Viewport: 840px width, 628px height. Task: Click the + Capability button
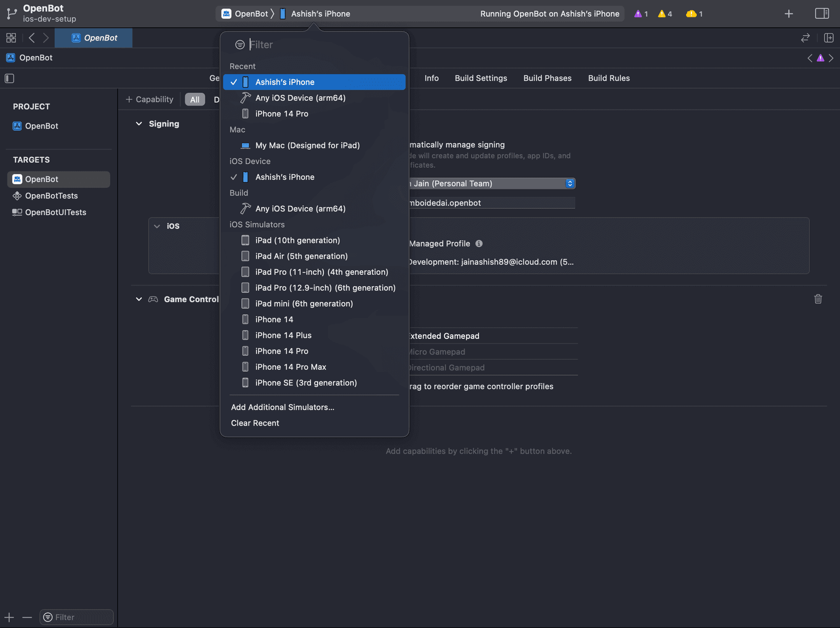click(150, 100)
